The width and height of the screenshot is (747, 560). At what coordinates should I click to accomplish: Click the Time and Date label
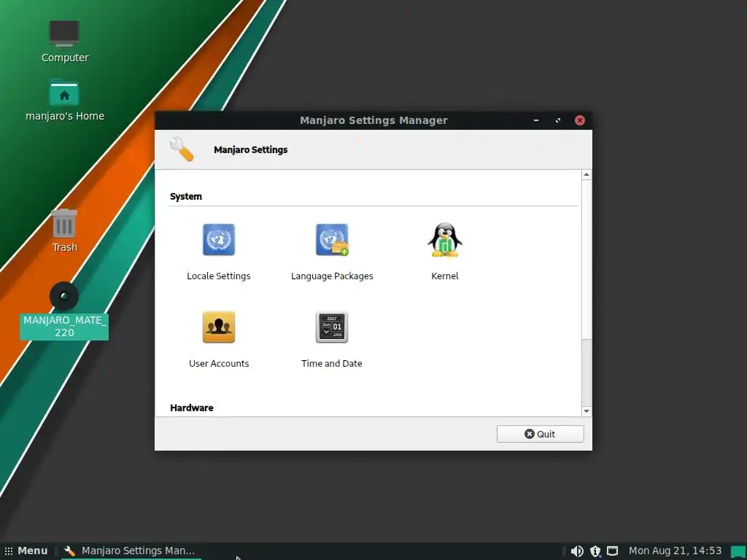[x=332, y=363]
